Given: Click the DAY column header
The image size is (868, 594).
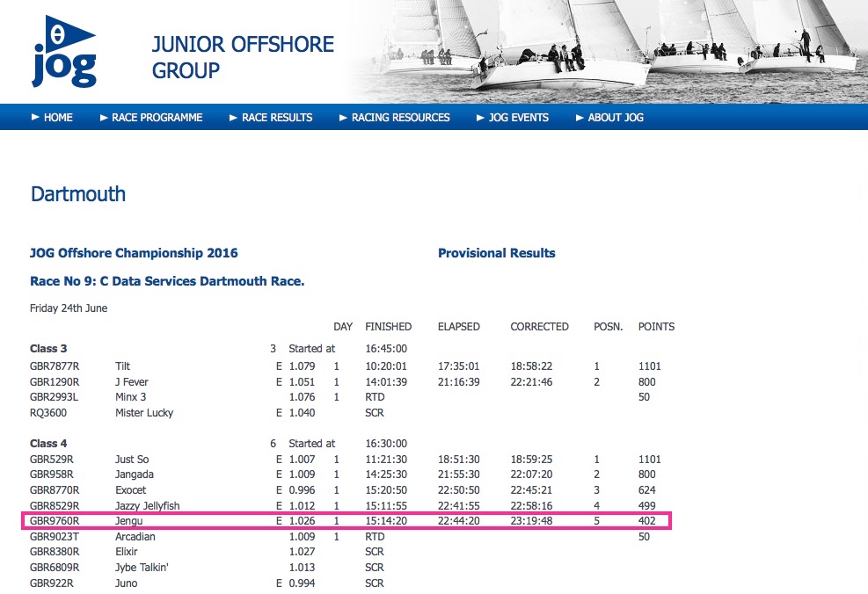Looking at the screenshot, I should click(x=343, y=326).
